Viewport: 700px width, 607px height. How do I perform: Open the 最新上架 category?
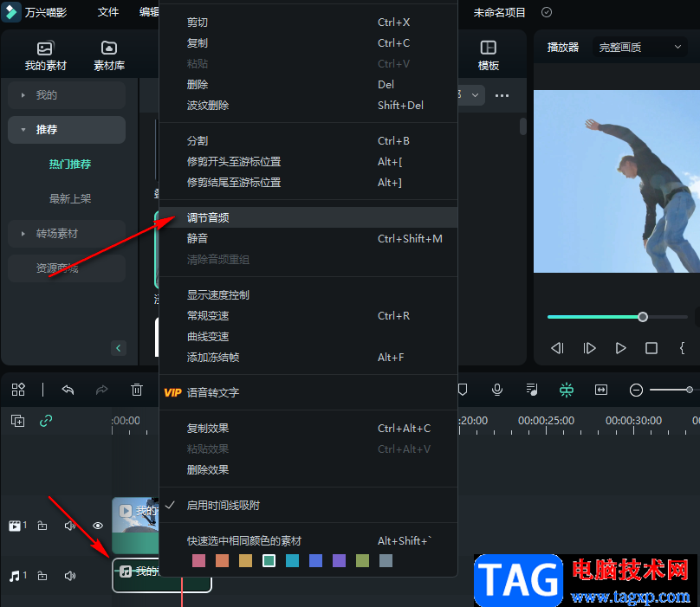(x=70, y=198)
